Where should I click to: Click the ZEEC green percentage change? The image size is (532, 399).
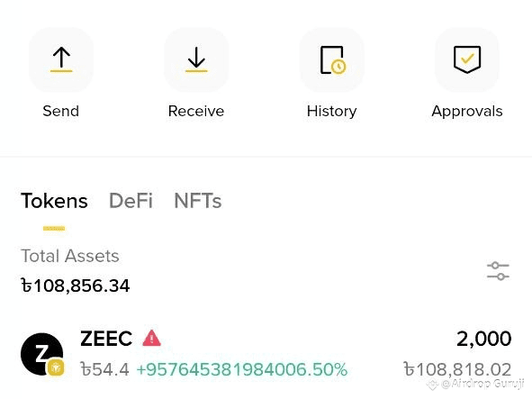point(242,369)
